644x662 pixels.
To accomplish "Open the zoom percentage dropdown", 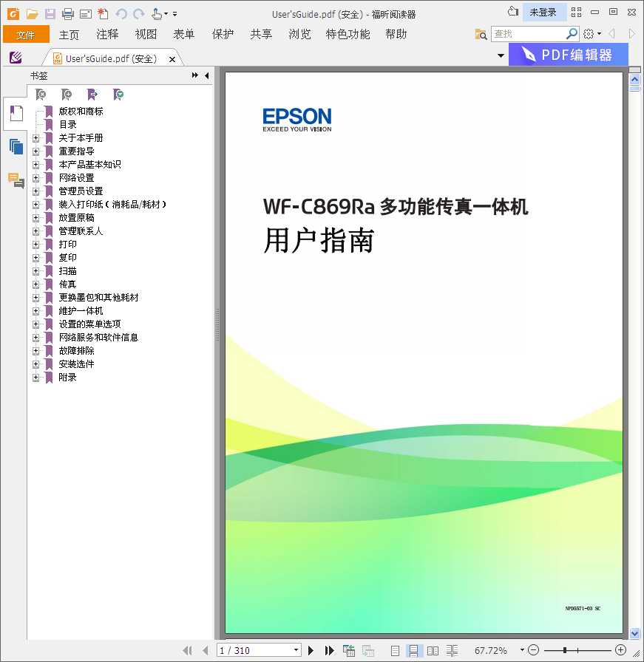I will point(522,650).
